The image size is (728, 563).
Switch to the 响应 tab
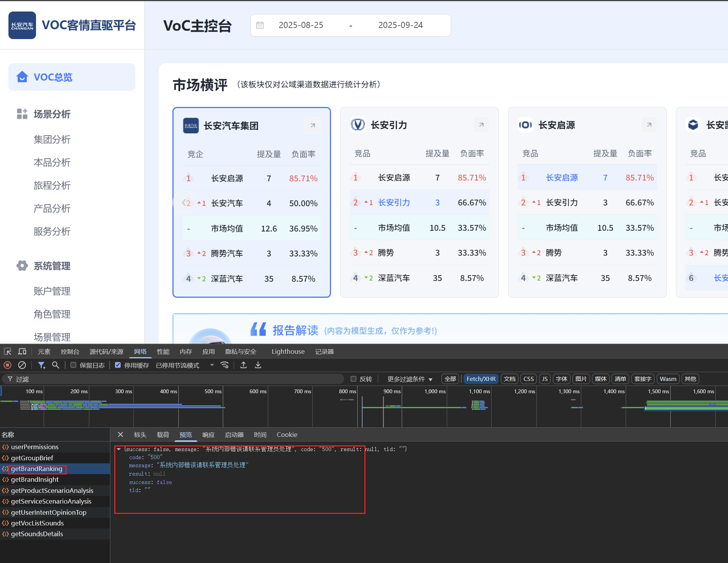click(208, 435)
